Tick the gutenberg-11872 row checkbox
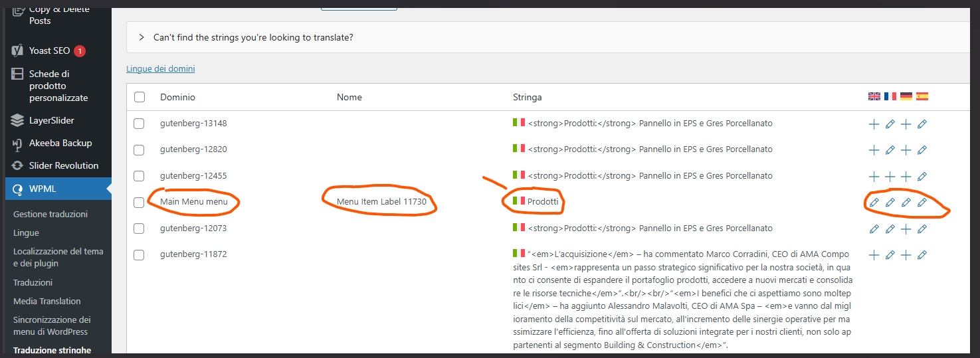The width and height of the screenshot is (980, 358). (139, 254)
